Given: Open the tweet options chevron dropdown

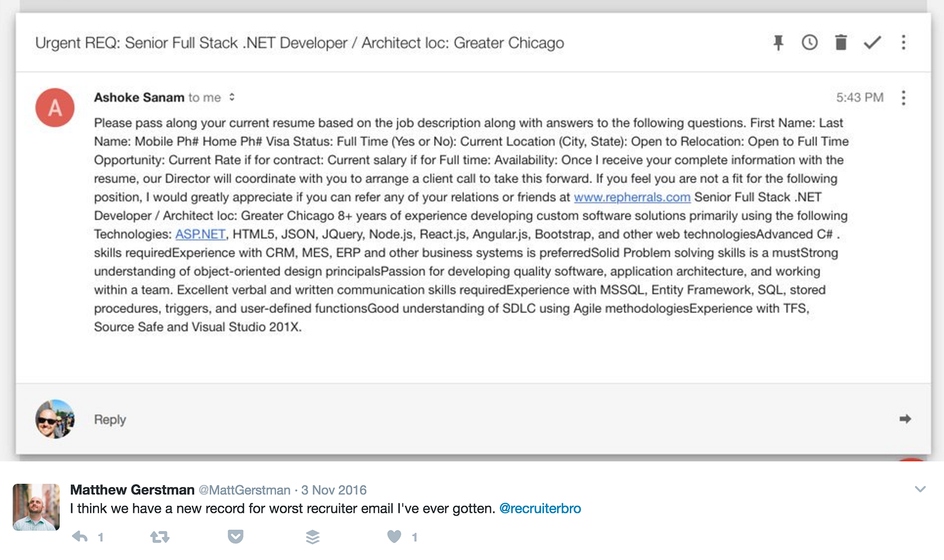Looking at the screenshot, I should point(920,489).
